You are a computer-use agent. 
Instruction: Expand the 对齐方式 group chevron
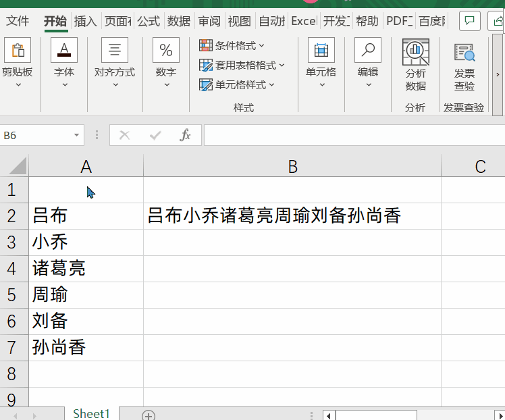115,84
